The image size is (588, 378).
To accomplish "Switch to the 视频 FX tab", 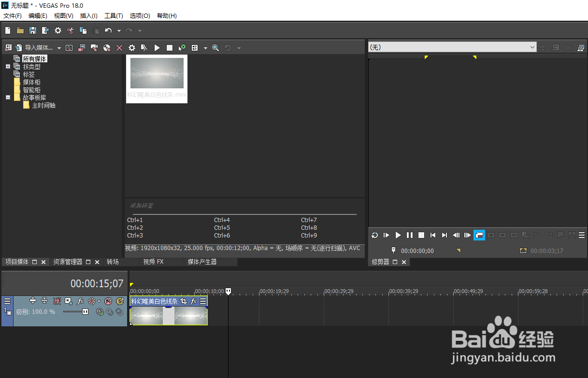I will coord(153,262).
